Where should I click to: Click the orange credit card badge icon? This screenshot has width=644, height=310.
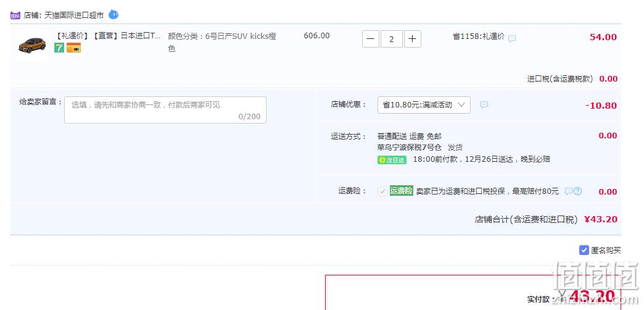click(x=74, y=48)
